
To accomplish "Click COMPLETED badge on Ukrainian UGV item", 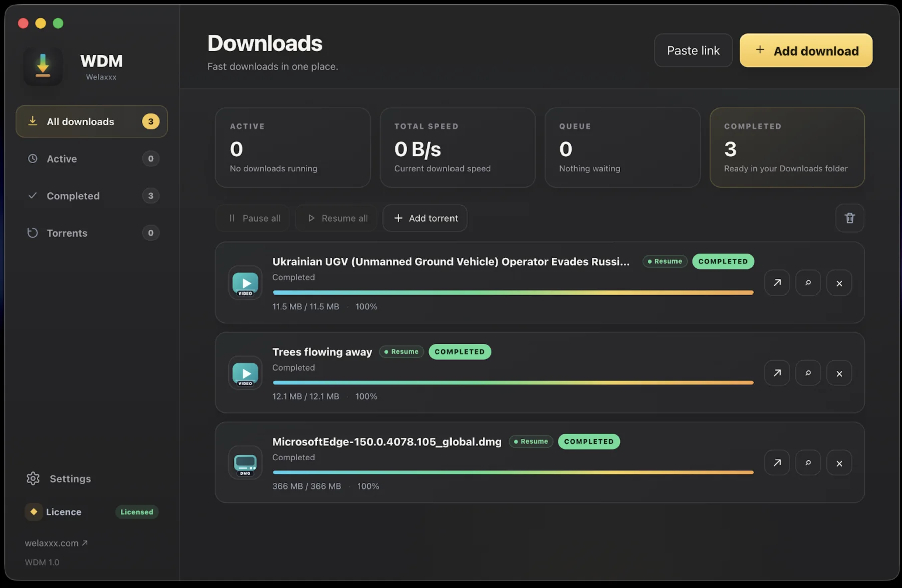I will pos(723,261).
